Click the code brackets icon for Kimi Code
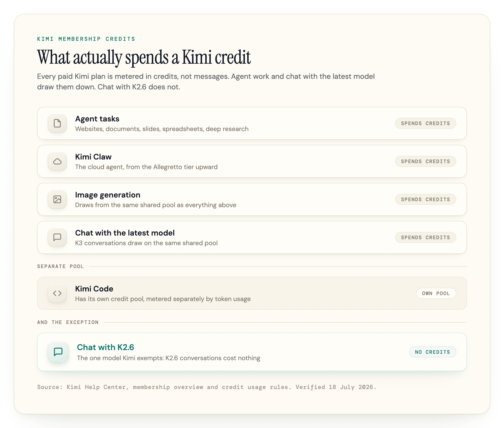This screenshot has height=428, width=504. pos(57,293)
